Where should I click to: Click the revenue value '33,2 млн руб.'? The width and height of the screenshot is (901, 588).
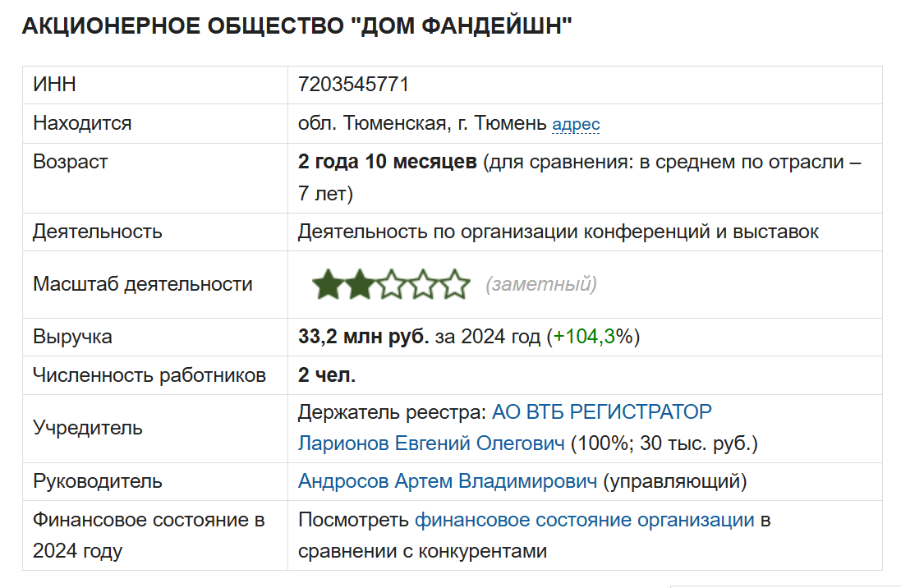(x=363, y=337)
